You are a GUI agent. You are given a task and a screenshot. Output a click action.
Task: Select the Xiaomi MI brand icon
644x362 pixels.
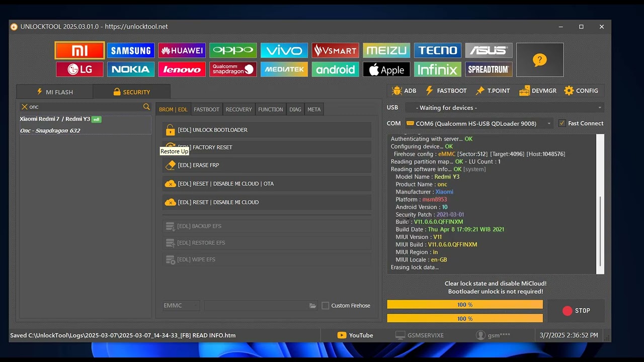pyautogui.click(x=80, y=50)
